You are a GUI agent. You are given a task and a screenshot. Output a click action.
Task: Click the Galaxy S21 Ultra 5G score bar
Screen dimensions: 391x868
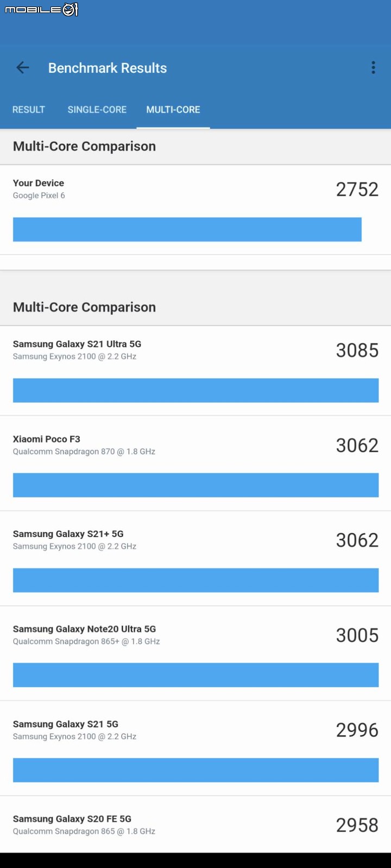click(195, 391)
